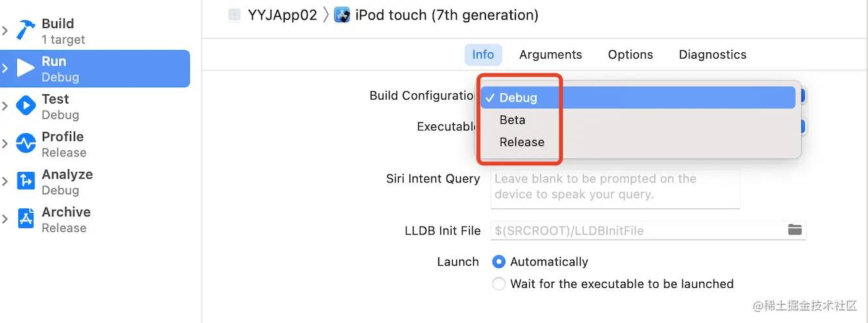Click the iPod touch simulator icon
Viewport: 868px width, 323px height.
click(x=342, y=15)
